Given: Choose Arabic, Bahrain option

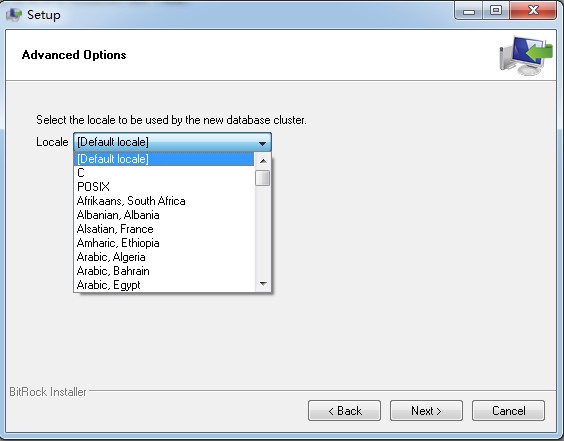Looking at the screenshot, I should 164,271.
